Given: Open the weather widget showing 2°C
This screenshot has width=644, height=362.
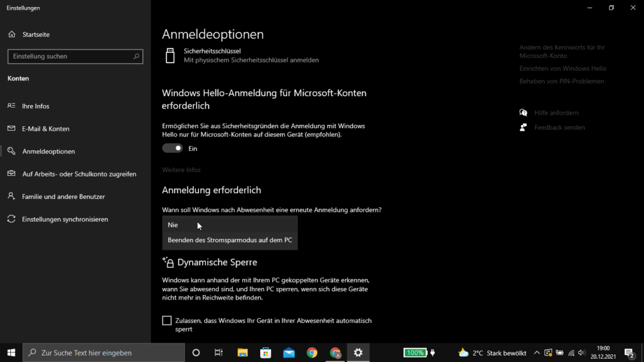Looking at the screenshot, I should (492, 352).
